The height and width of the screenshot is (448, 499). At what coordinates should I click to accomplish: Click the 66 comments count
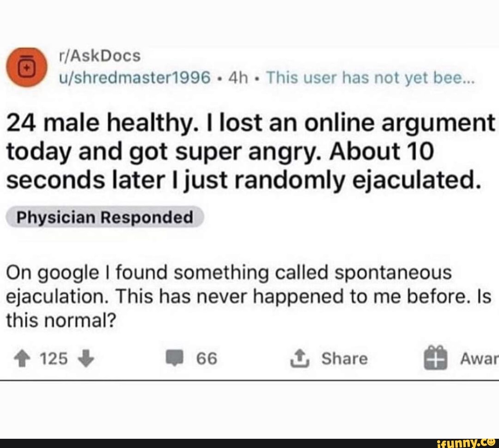click(207, 358)
